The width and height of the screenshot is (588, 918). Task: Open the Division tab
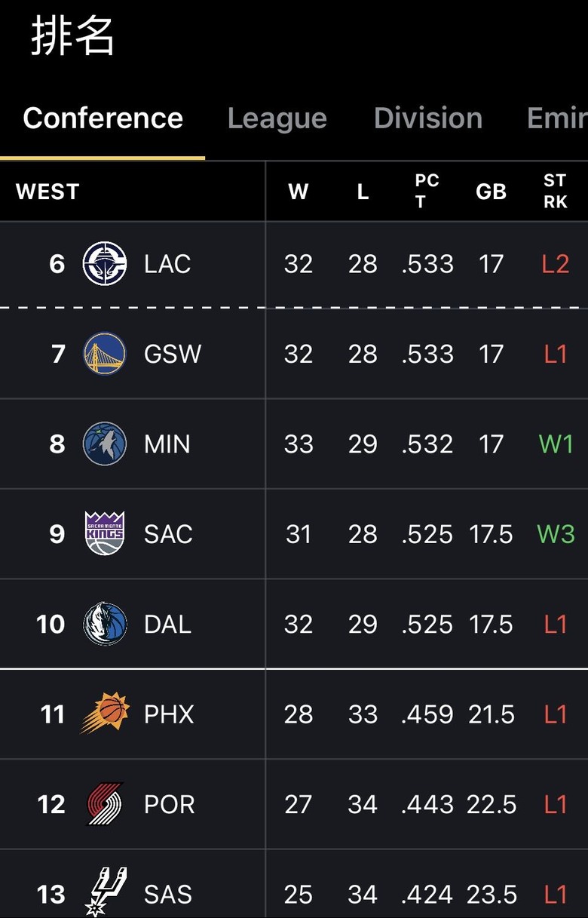pyautogui.click(x=427, y=118)
